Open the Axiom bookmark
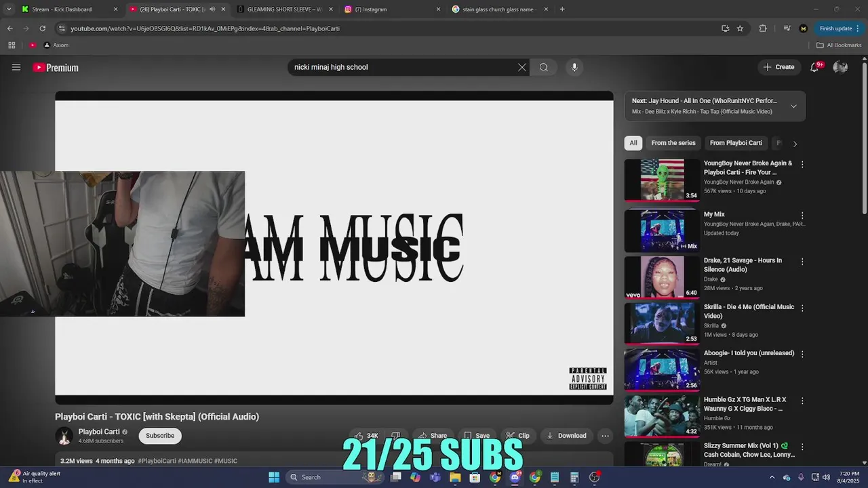Viewport: 868px width, 488px height. click(56, 45)
